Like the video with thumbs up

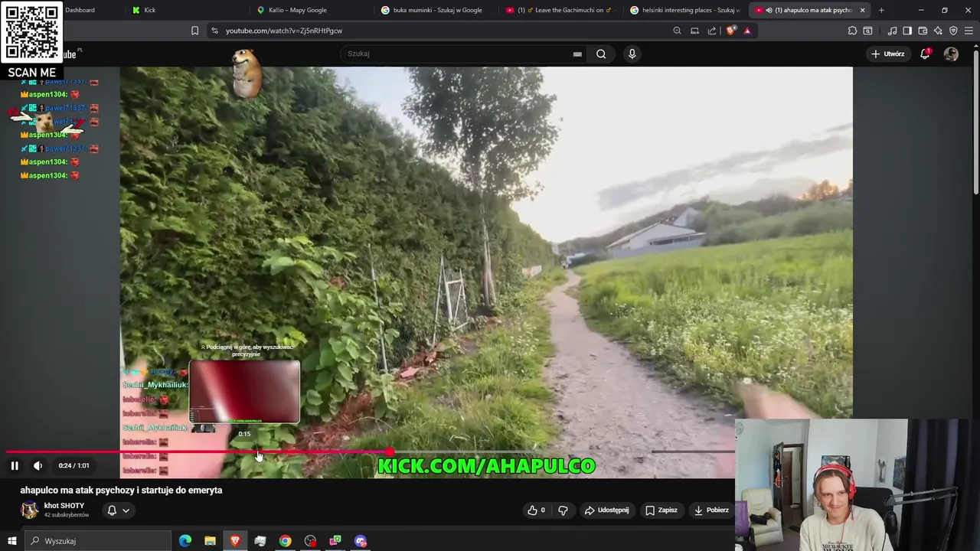coord(536,510)
